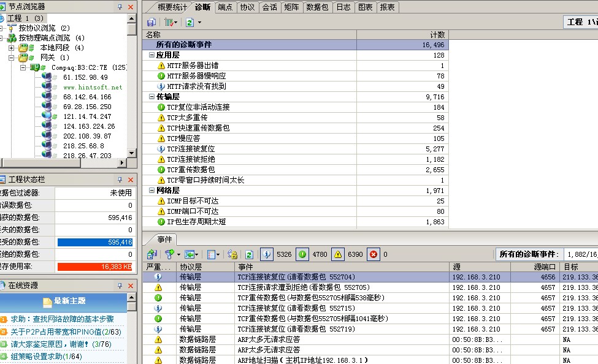Open the www.hintsoft.net node

point(93,87)
